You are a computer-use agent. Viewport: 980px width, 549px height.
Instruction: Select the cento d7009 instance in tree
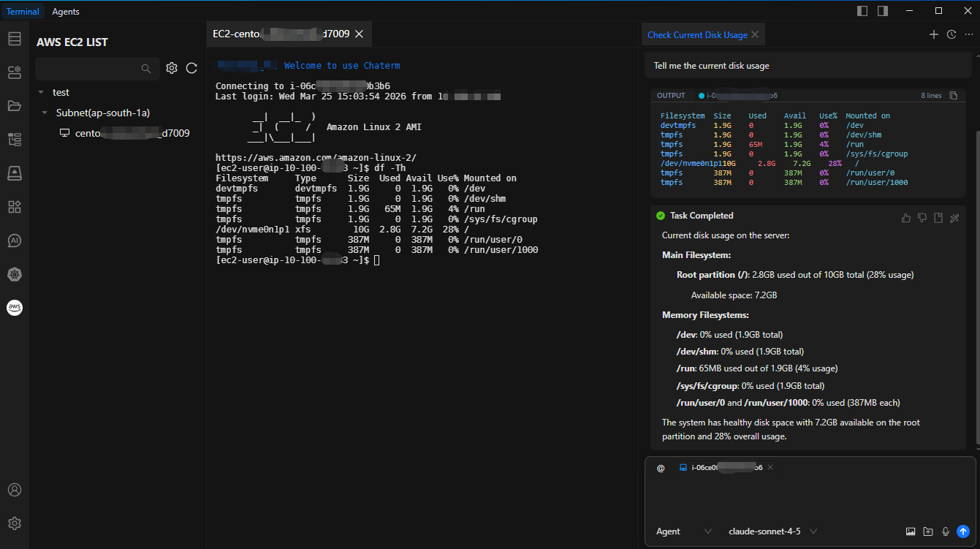(x=124, y=133)
